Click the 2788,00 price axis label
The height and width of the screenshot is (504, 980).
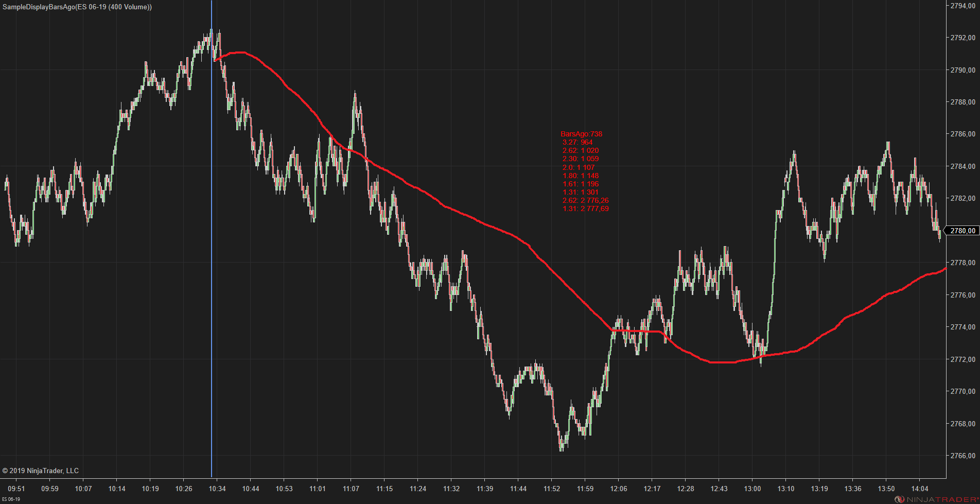point(962,102)
